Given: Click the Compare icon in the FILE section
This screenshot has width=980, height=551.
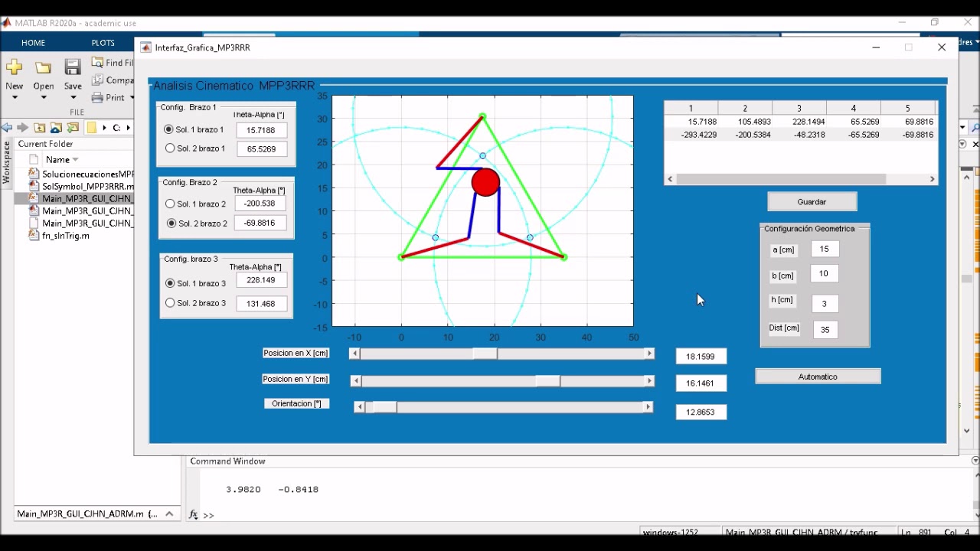Looking at the screenshot, I should pos(97,80).
